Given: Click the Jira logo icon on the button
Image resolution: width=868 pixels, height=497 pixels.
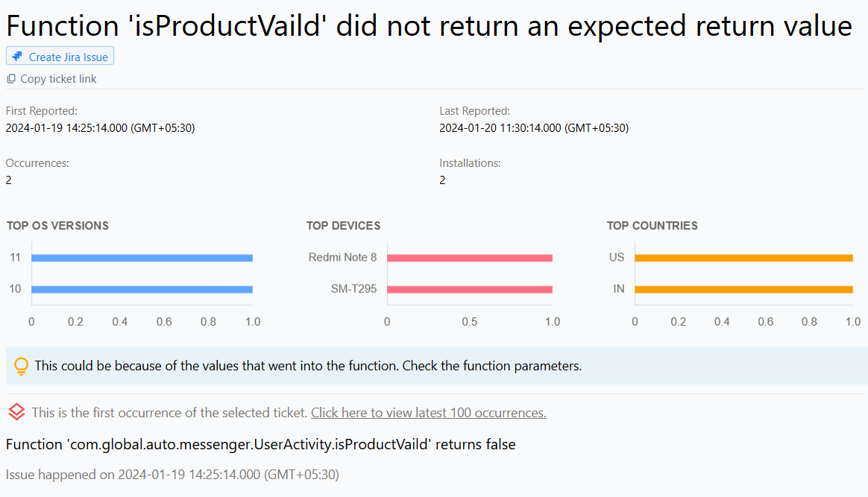Looking at the screenshot, I should coord(16,56).
